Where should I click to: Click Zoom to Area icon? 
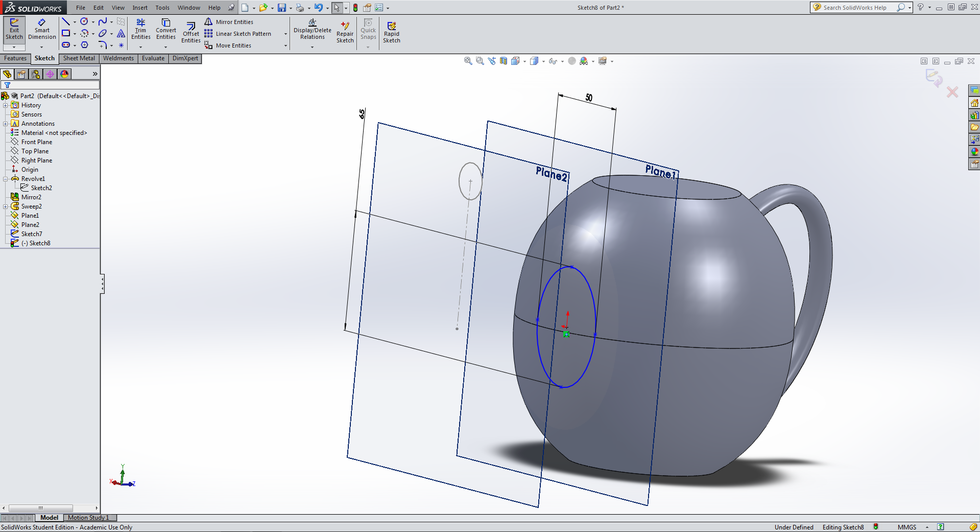480,61
